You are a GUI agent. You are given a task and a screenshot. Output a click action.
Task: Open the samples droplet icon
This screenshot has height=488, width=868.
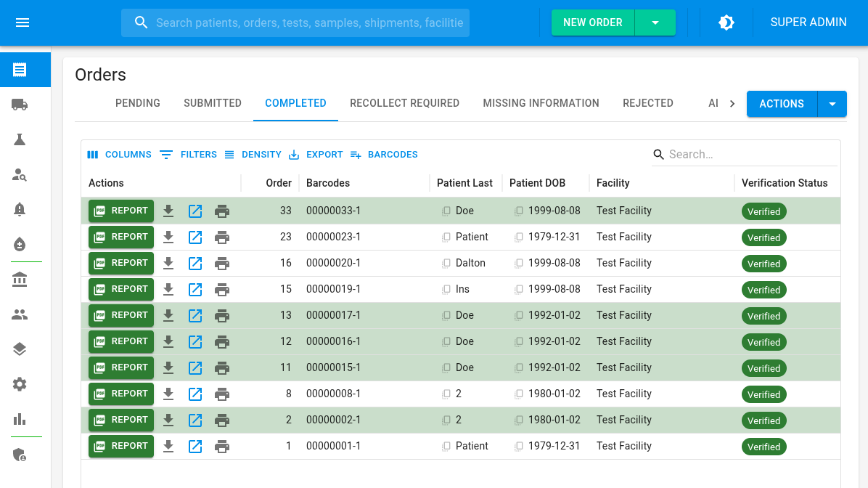point(20,244)
